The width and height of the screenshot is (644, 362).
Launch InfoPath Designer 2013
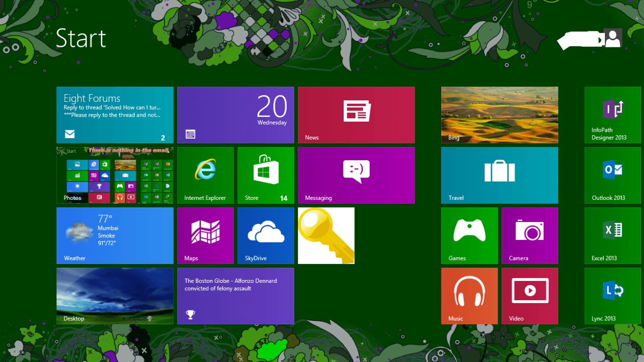[x=613, y=115]
